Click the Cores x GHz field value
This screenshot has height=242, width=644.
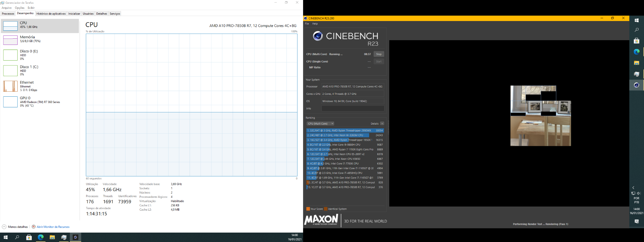(353, 94)
